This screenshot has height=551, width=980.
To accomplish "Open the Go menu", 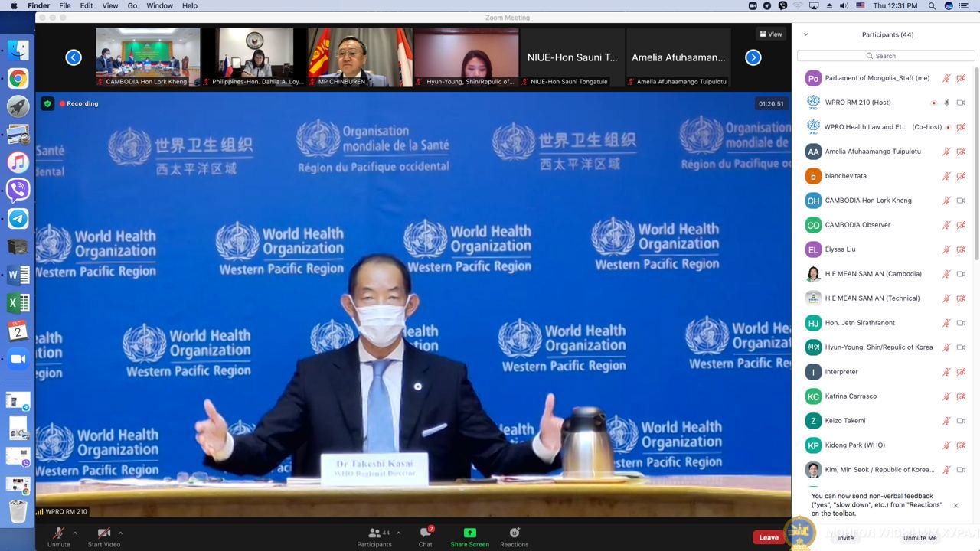I will 132,5.
